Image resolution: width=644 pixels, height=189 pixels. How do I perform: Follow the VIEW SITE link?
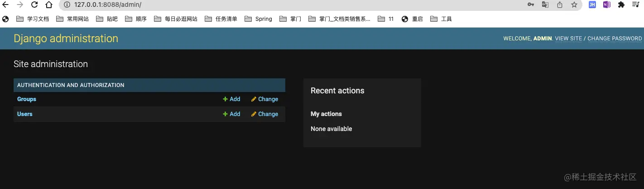click(x=568, y=39)
